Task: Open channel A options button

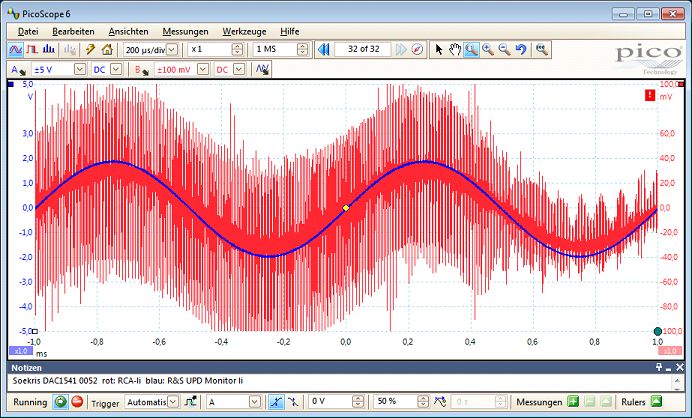Action: 18,70
